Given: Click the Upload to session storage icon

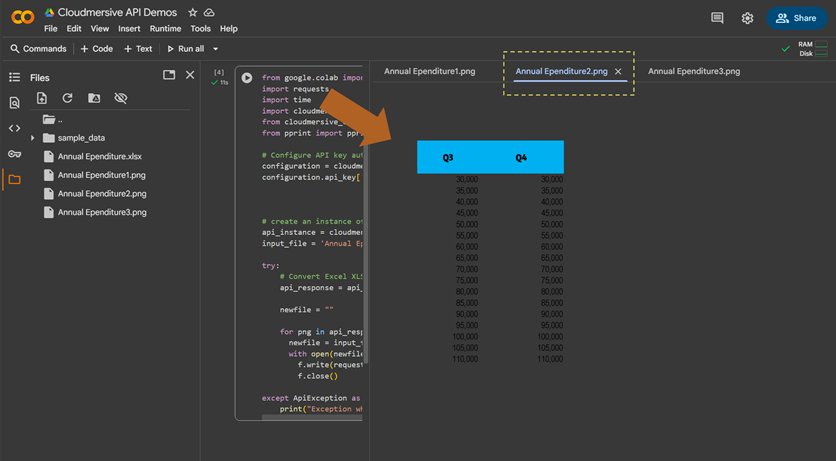Looking at the screenshot, I should click(x=42, y=98).
